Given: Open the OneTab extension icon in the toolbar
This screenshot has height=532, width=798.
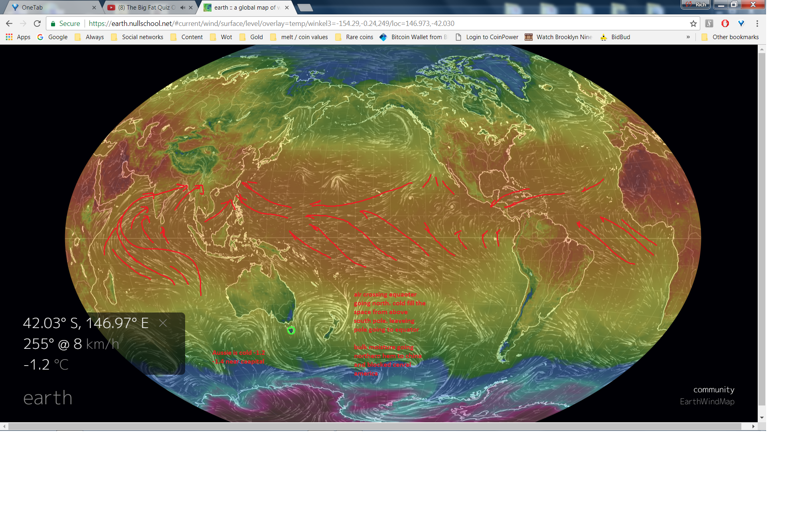Looking at the screenshot, I should tap(741, 24).
